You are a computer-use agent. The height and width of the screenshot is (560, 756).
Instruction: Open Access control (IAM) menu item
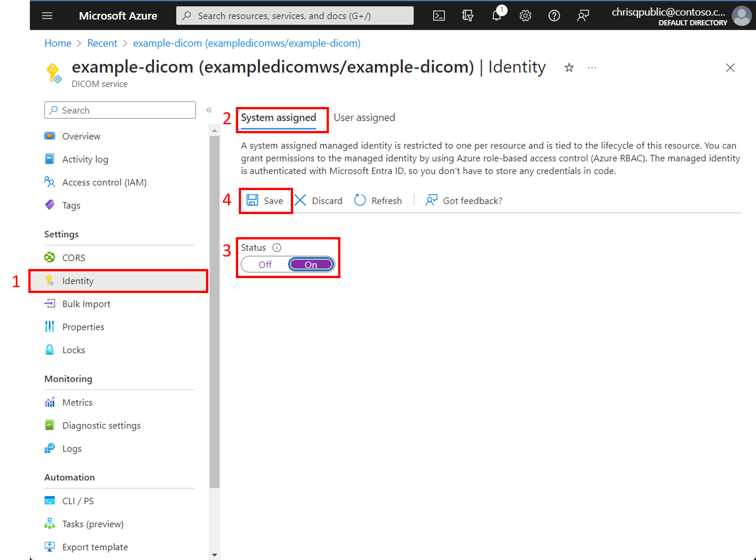pyautogui.click(x=104, y=182)
